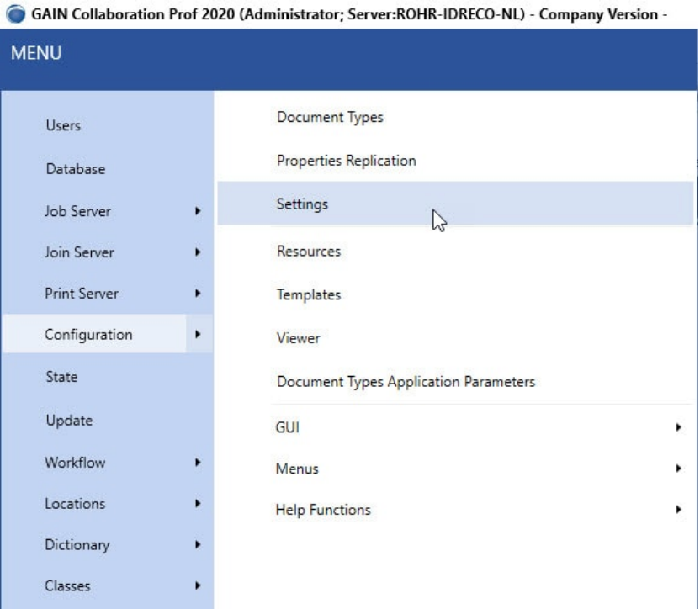Viewport: 700px width, 609px height.
Task: Open the Classes submenu
Action: 67,585
